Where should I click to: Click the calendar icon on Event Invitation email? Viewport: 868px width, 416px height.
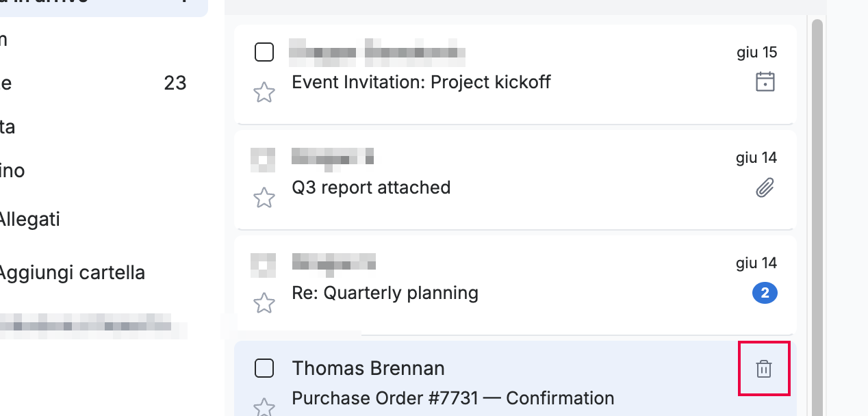tap(765, 82)
